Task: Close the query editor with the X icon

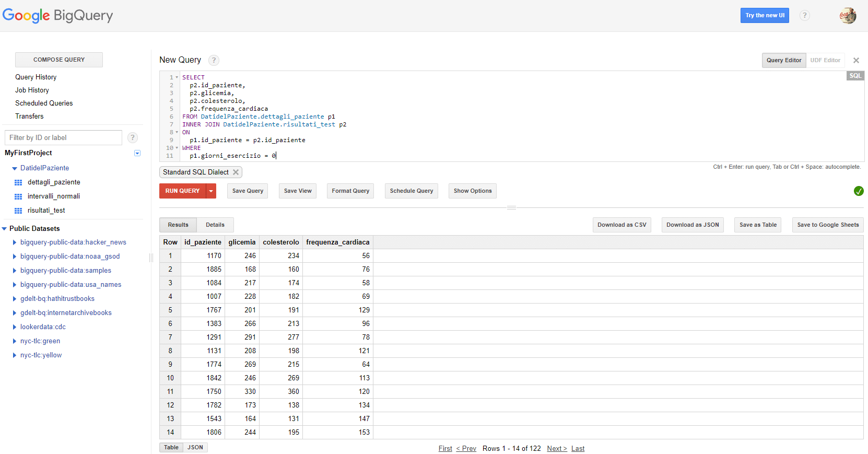Action: [x=856, y=61]
